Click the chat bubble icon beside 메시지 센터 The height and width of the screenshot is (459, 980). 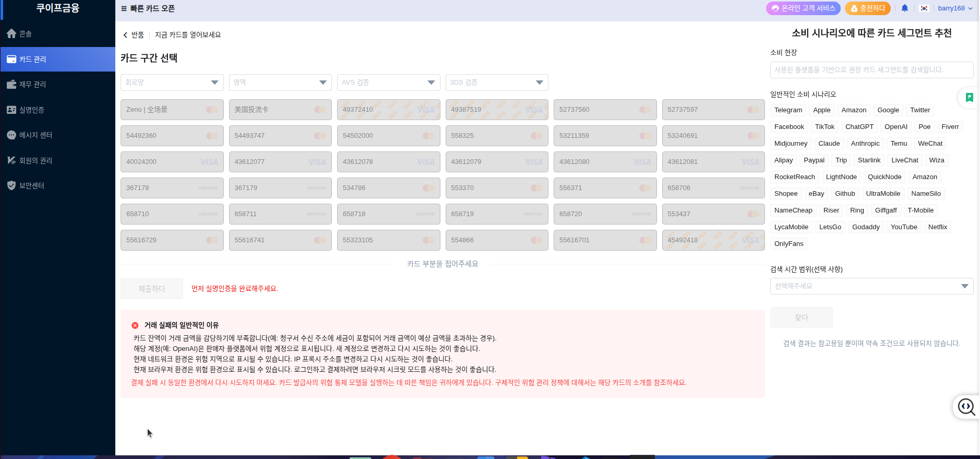click(11, 135)
